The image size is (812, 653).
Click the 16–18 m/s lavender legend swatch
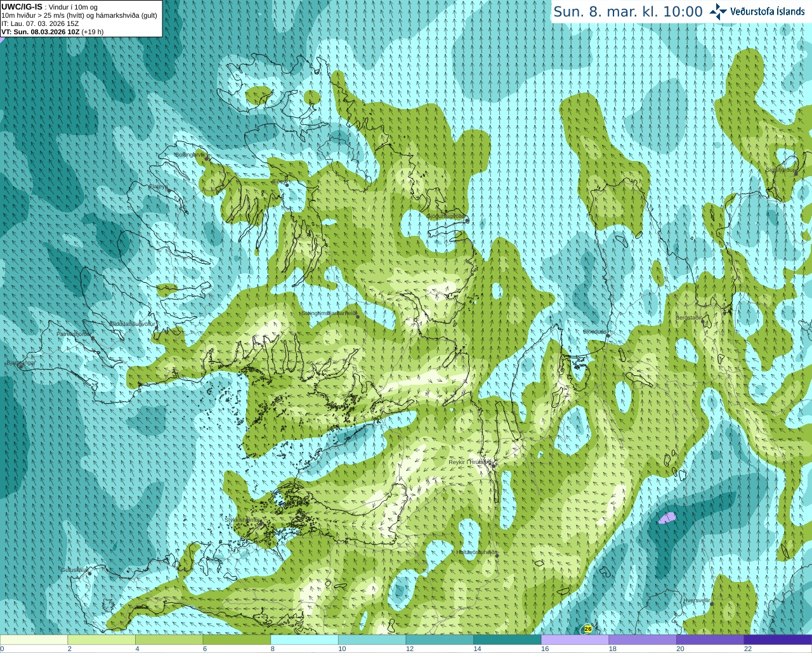575,640
